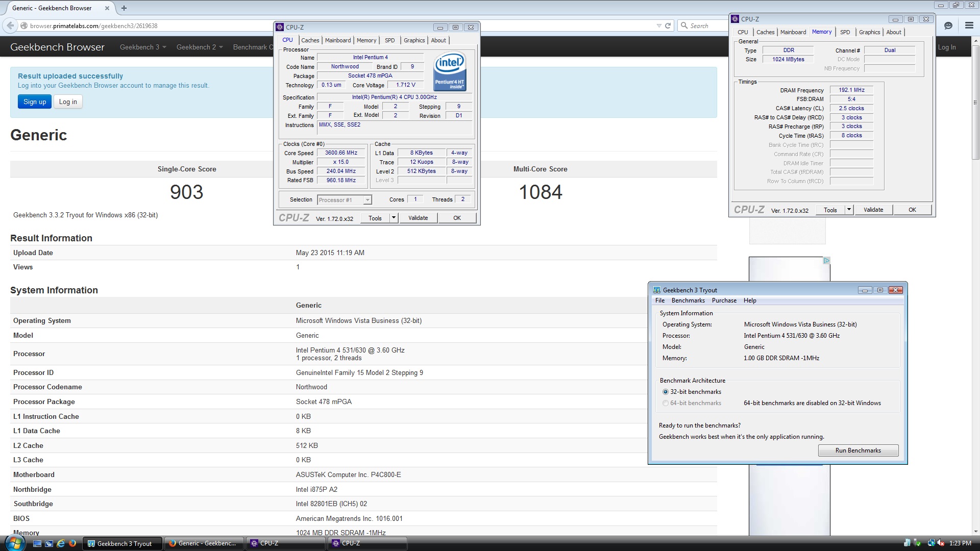980x551 pixels.
Task: Click the Multi-Core Score value 1084
Action: click(541, 192)
